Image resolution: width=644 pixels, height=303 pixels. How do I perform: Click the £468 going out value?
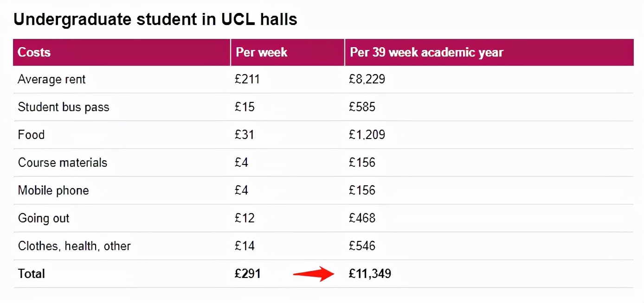coord(362,218)
